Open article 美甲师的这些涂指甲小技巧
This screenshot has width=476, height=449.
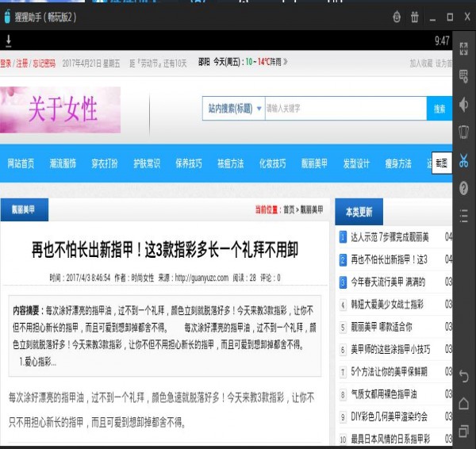tap(390, 349)
